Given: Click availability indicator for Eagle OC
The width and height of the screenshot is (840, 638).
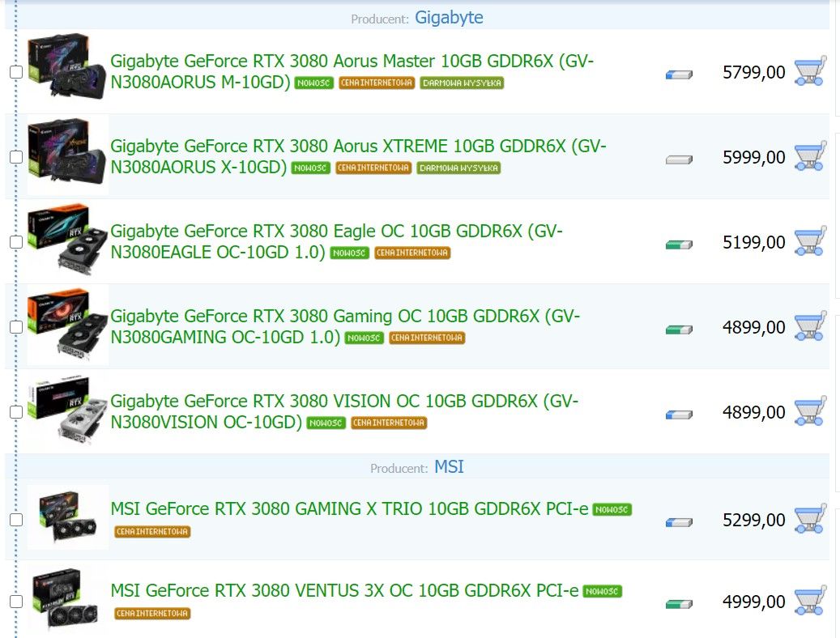Looking at the screenshot, I should tap(679, 244).
